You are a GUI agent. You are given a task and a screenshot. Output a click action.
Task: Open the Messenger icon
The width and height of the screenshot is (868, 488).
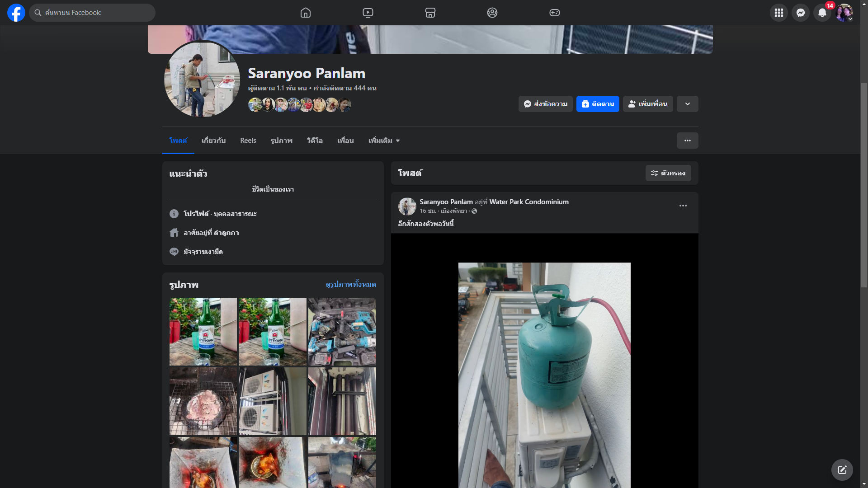[x=800, y=13]
